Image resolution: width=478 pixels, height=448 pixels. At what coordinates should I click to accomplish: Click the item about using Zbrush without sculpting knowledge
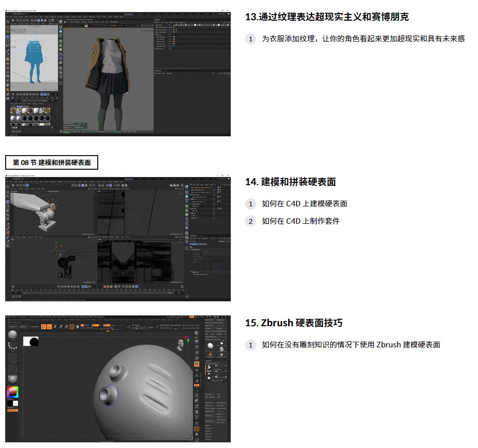(x=351, y=345)
